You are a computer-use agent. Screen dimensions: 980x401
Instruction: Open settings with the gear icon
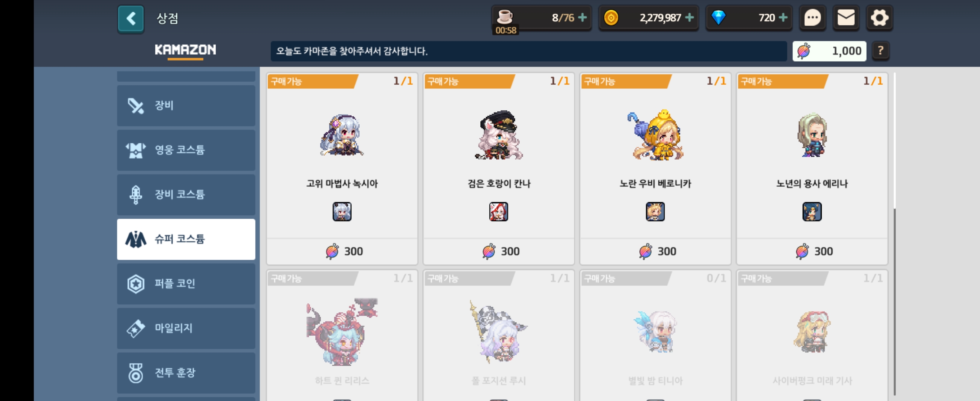click(879, 17)
